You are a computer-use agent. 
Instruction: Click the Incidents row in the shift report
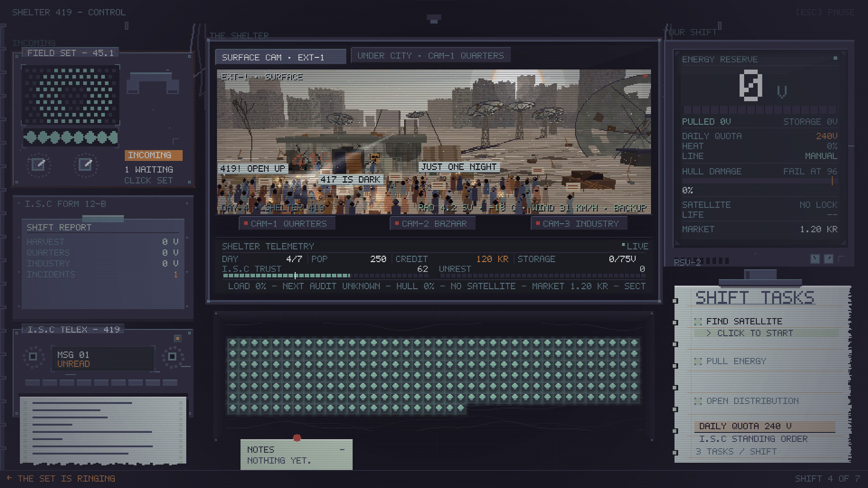pos(103,274)
